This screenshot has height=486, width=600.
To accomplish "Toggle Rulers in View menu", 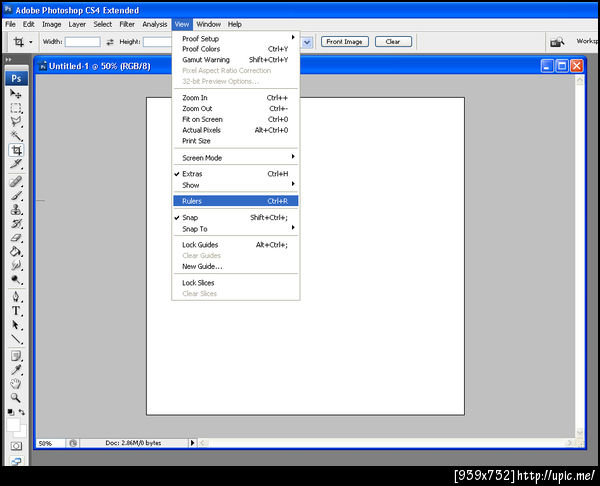I will (235, 201).
